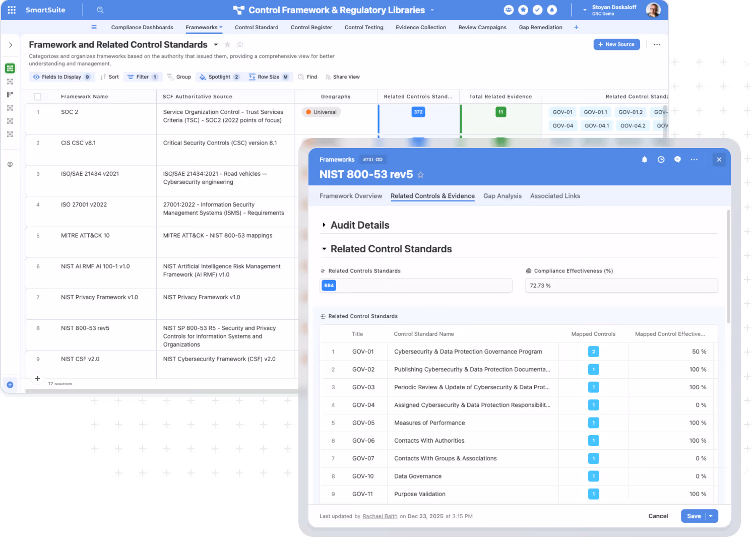
Task: Open the user account dropdown arrow
Action: pos(585,10)
